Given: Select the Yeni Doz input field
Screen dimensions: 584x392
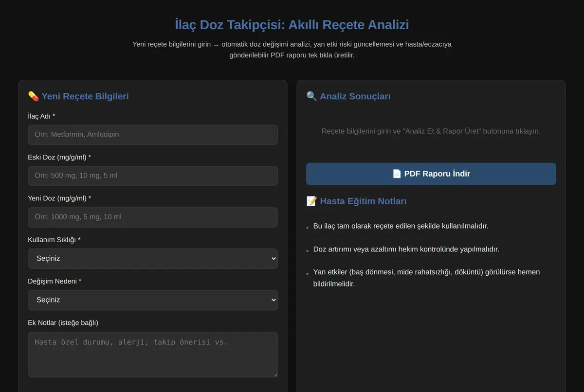Looking at the screenshot, I should pos(153,217).
